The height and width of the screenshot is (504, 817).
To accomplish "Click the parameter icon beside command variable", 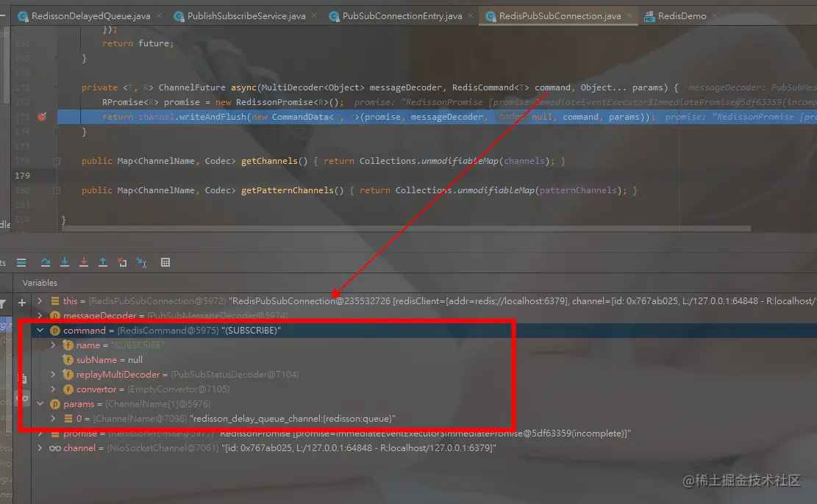I will (x=54, y=331).
